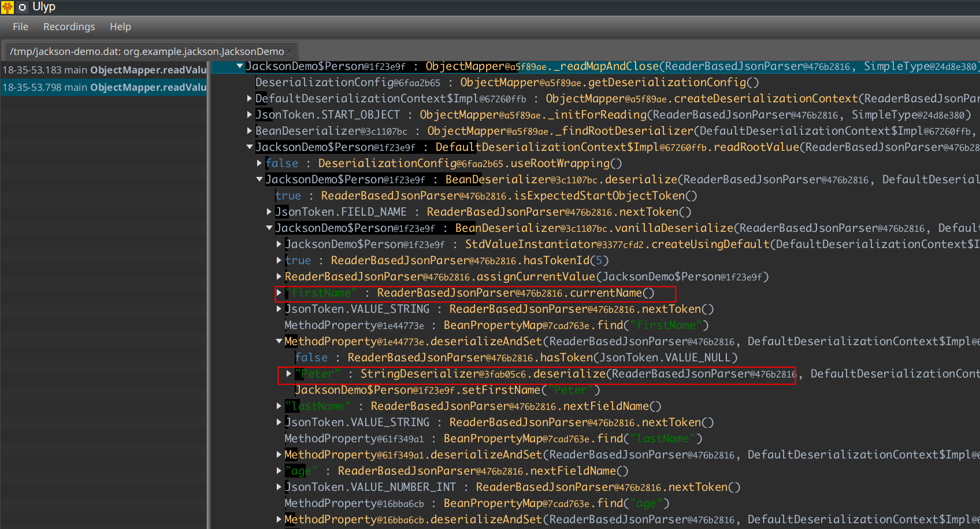
Task: Expand the createUsingDefault node
Action: (279, 245)
